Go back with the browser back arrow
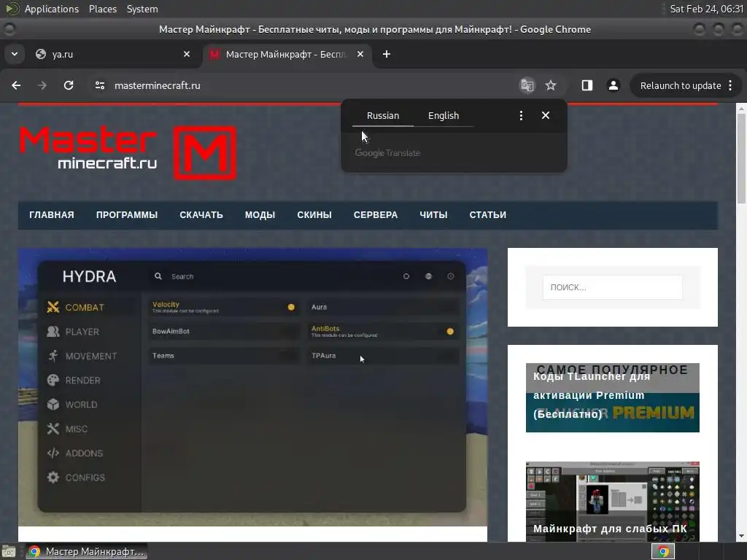The width and height of the screenshot is (747, 560). (16, 85)
